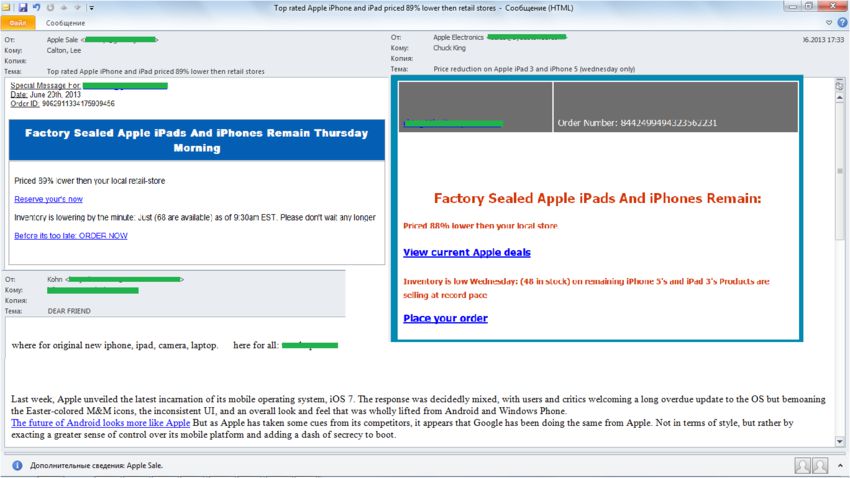Open 'Before its too late: ORDER NOW' link

click(x=71, y=236)
